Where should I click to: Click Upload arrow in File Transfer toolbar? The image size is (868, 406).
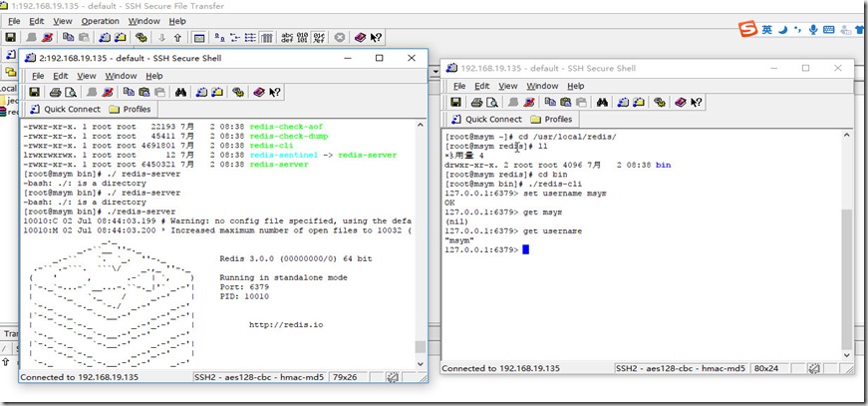177,38
